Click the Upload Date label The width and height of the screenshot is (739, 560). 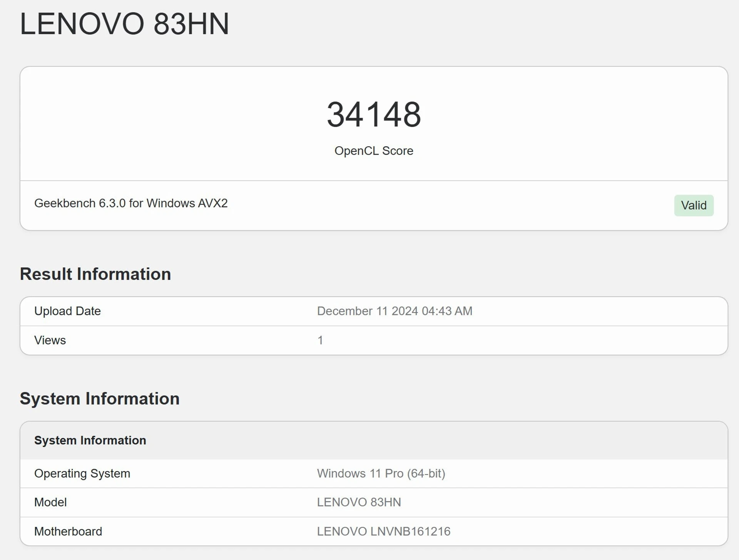tap(67, 311)
